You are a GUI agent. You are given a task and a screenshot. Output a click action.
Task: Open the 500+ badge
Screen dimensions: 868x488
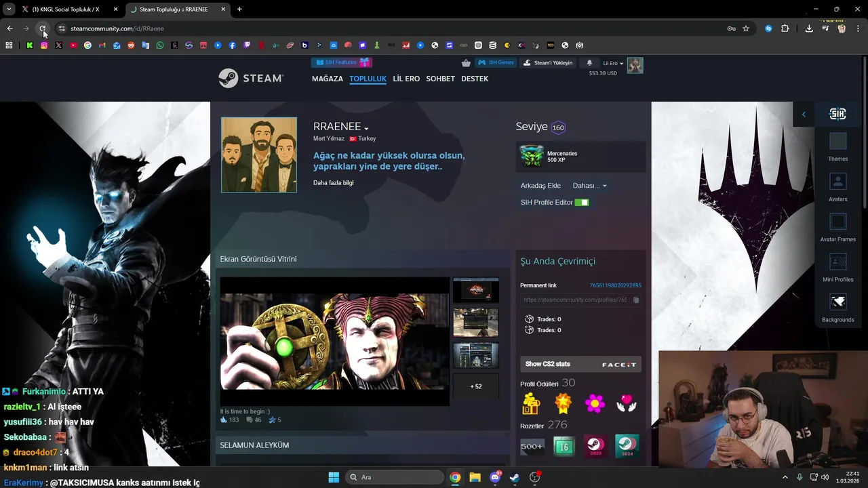point(532,446)
